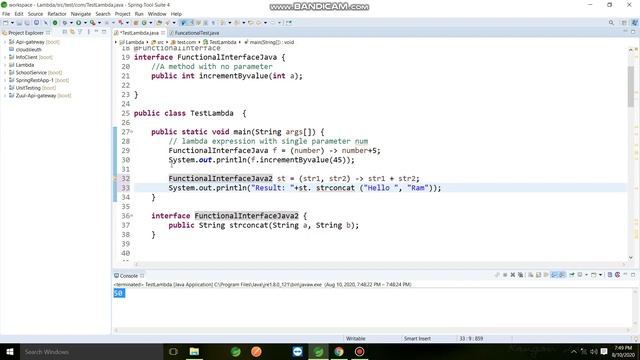Image resolution: width=640 pixels, height=360 pixels.
Task: Toggle Word Wrap in Console toolbar
Action: tap(546, 275)
